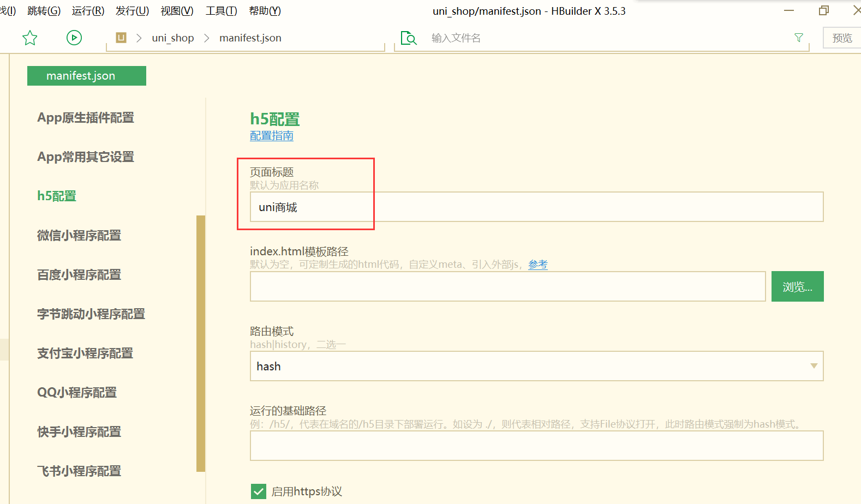Select 飞书小程序配置 in sidebar
The height and width of the screenshot is (504, 861).
coord(79,471)
